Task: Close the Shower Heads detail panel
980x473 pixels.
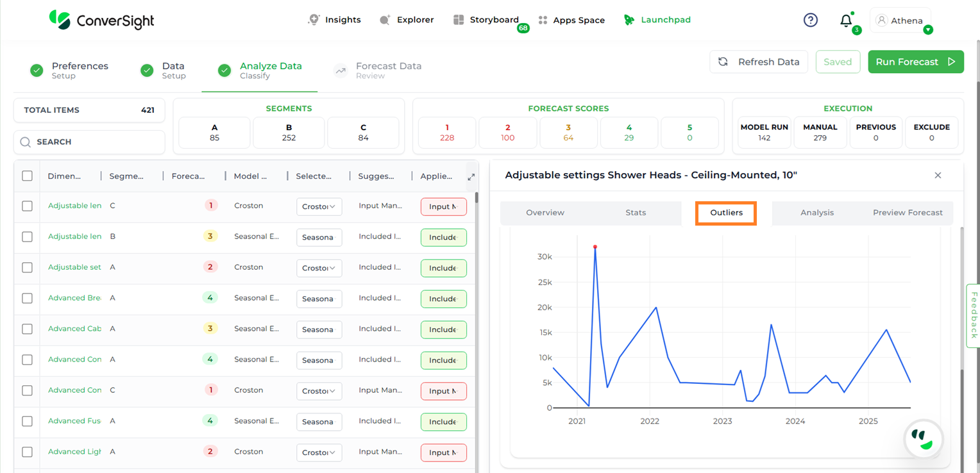Action: pos(938,176)
